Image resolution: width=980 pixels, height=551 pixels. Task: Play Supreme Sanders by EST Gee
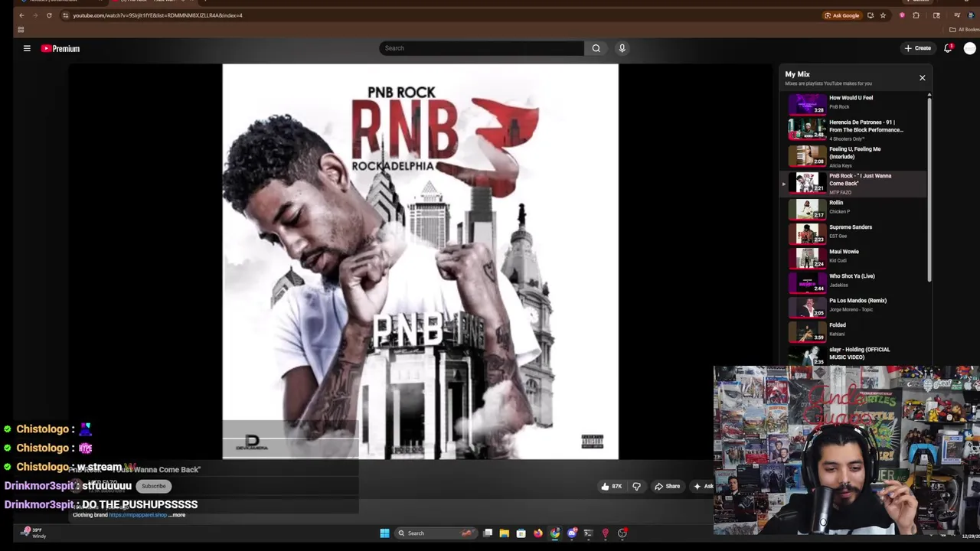(856, 233)
